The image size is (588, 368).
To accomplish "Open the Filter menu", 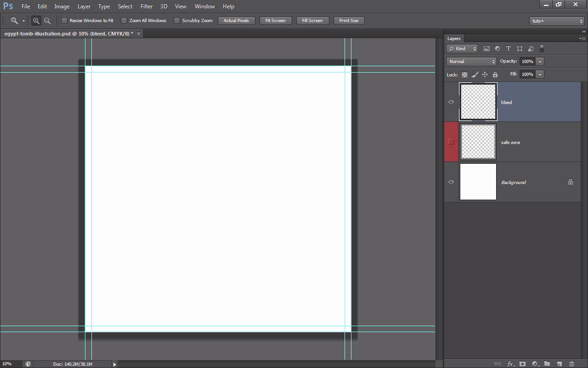I will click(x=147, y=6).
